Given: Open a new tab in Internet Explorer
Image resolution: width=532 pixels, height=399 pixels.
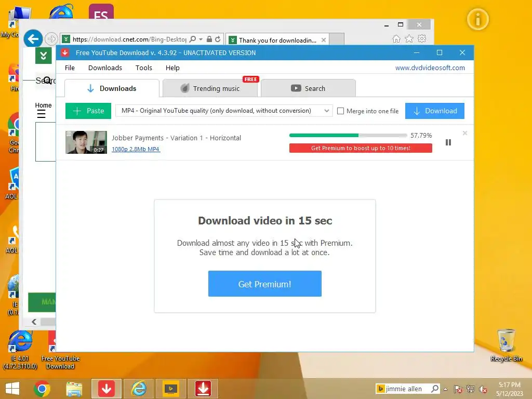Looking at the screenshot, I should click(337, 39).
